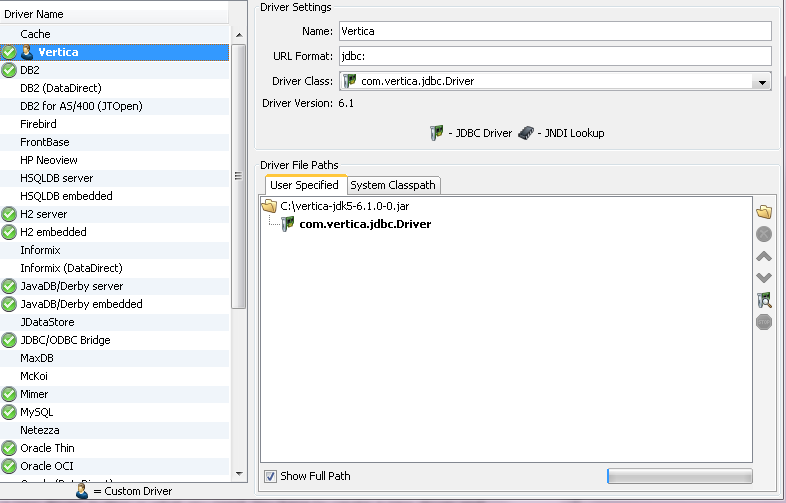Click the Name input field
Screen dimensions: 786x503
click(x=555, y=31)
